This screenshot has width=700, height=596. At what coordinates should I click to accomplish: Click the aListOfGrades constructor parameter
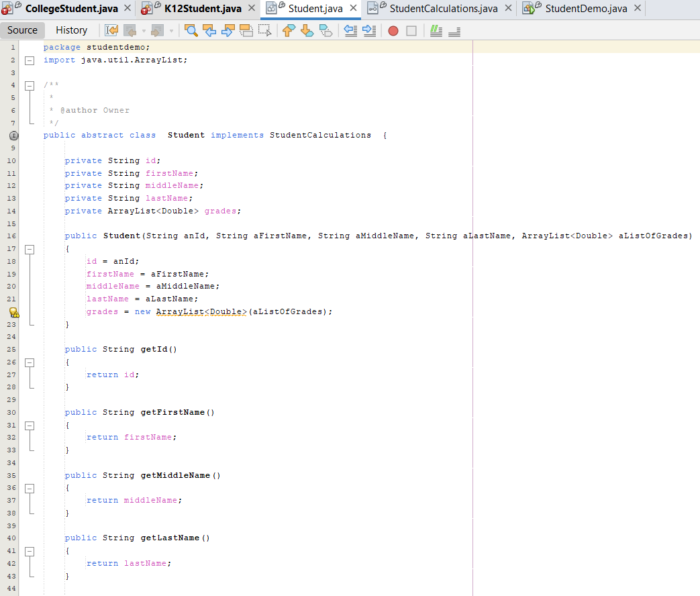[653, 236]
